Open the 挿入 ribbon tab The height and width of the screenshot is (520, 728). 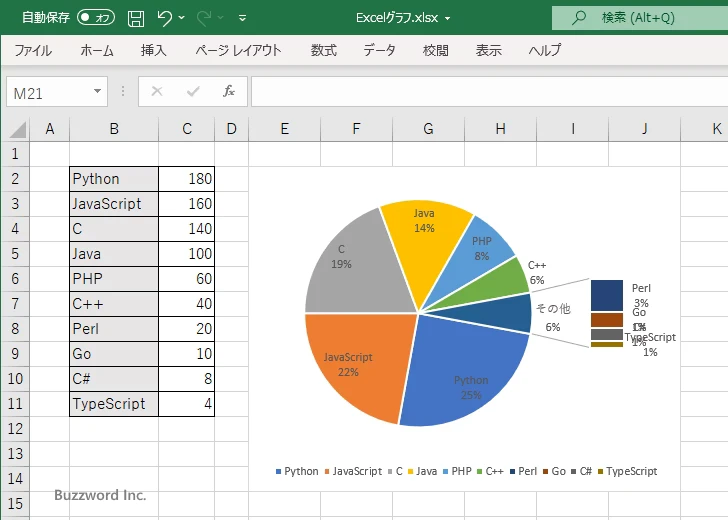(x=153, y=50)
